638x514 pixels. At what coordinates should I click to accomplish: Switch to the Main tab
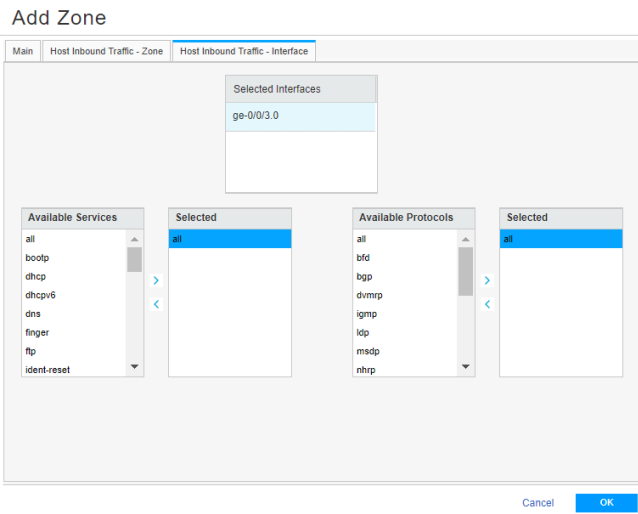click(x=23, y=51)
